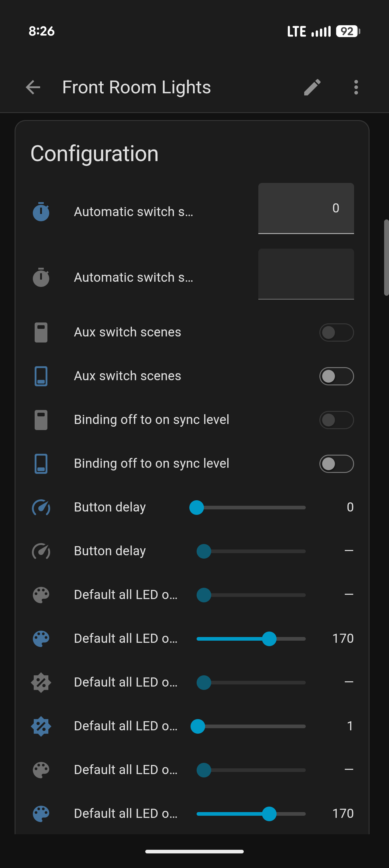
Task: Toggle the disabled grayed Binding off to on sync switch
Action: tap(336, 420)
